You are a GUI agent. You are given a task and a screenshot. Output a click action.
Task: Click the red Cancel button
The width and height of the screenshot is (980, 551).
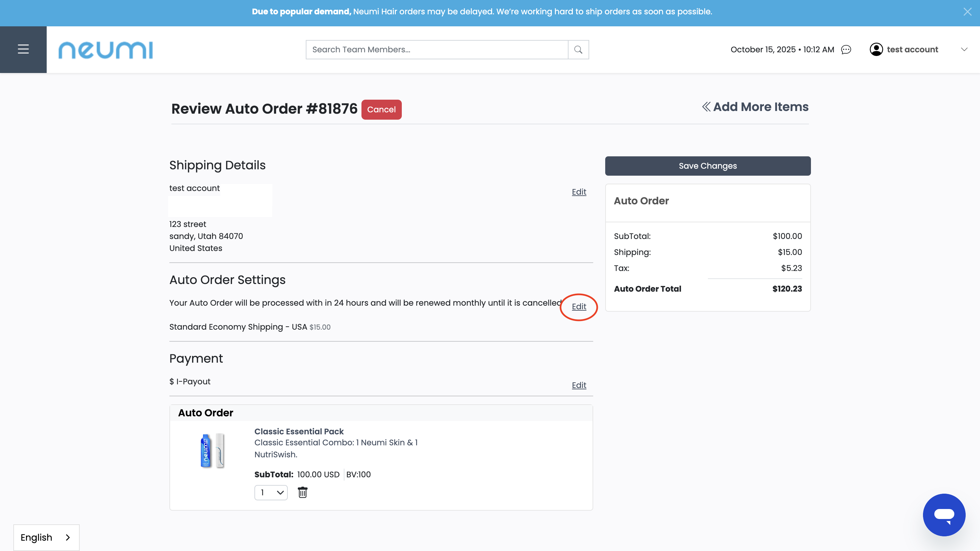coord(381,110)
